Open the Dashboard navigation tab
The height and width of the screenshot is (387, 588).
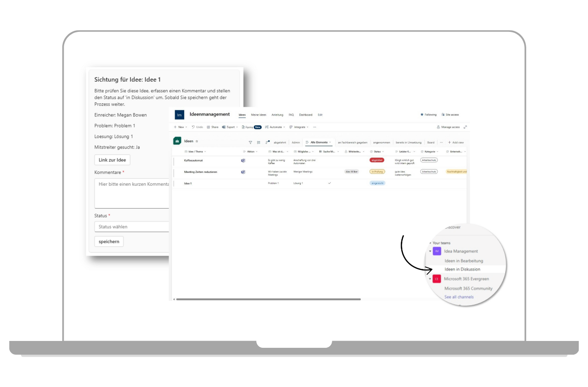[306, 115]
